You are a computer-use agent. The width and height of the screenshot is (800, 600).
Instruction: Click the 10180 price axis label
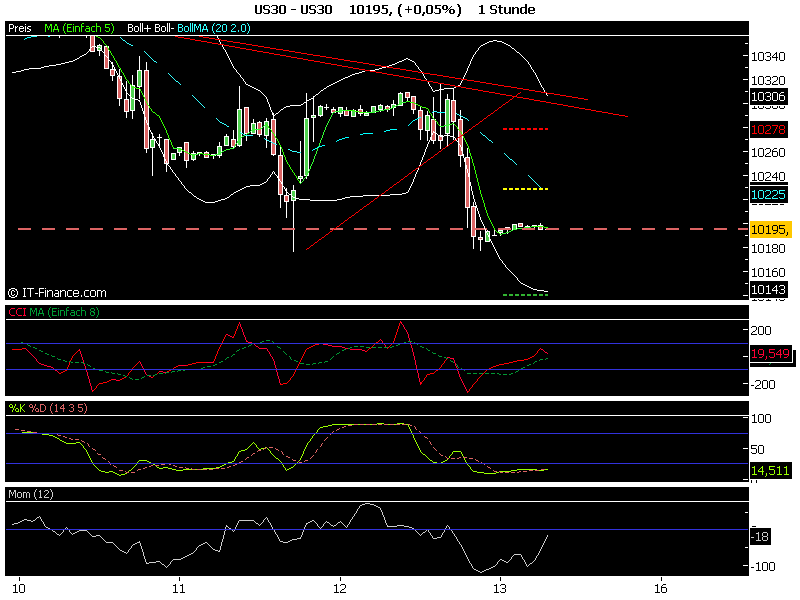click(768, 248)
